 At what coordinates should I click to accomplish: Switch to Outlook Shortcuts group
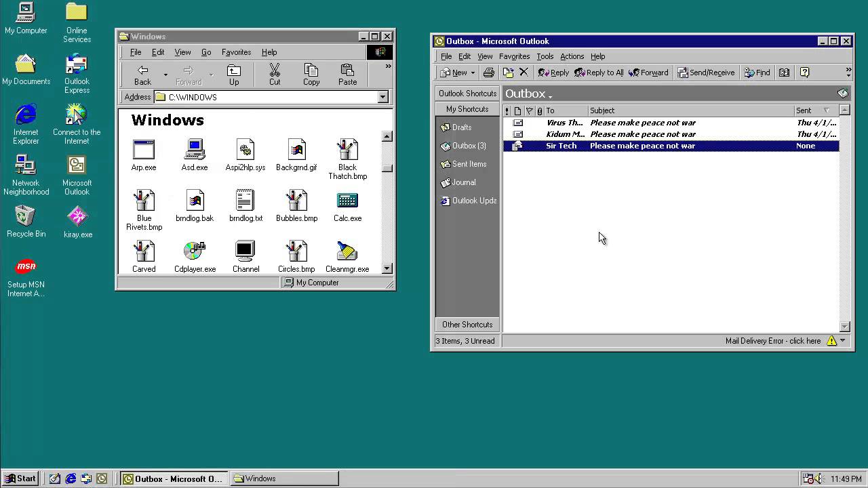click(467, 94)
